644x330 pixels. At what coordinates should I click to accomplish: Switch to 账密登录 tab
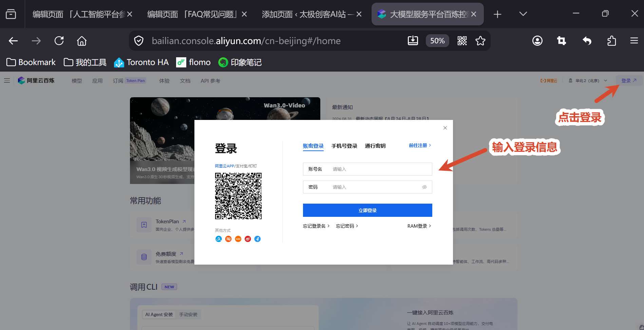pyautogui.click(x=313, y=146)
